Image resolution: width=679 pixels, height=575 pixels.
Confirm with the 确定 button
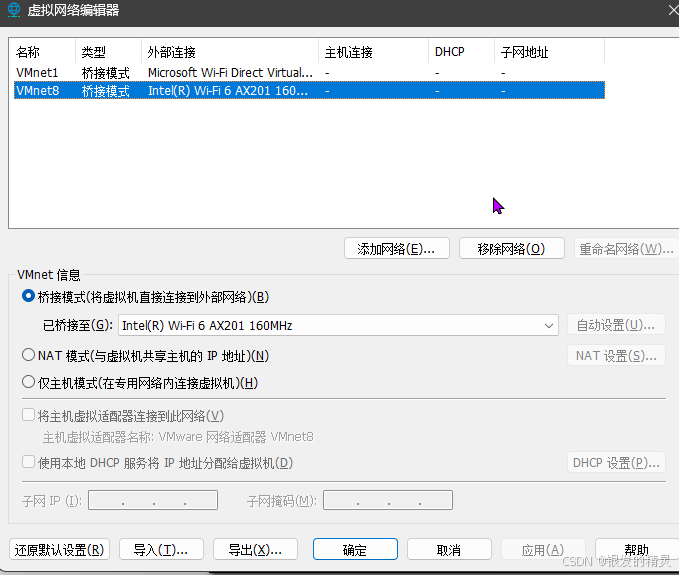[355, 549]
